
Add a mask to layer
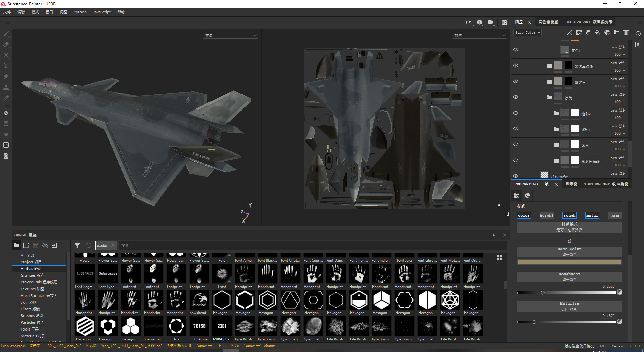point(579,32)
